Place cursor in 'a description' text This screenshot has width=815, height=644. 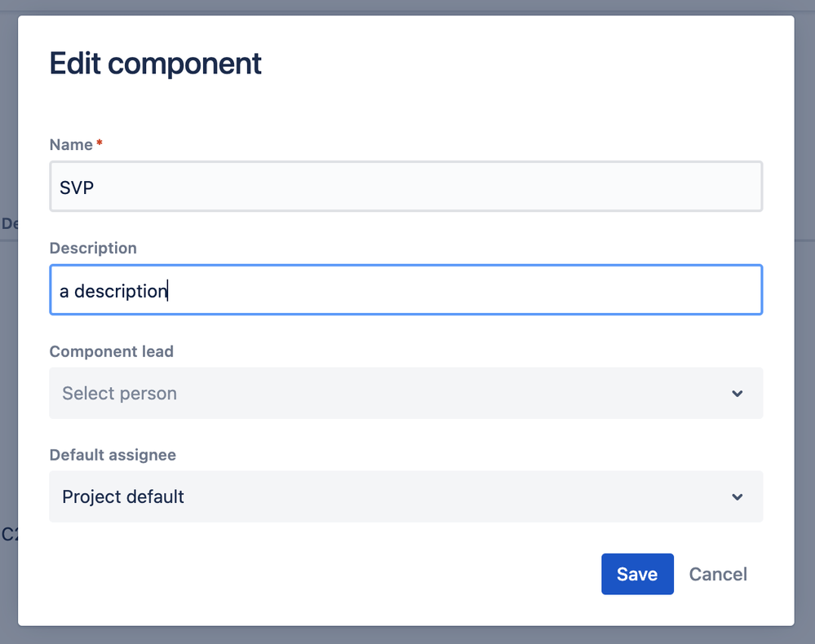pos(114,291)
